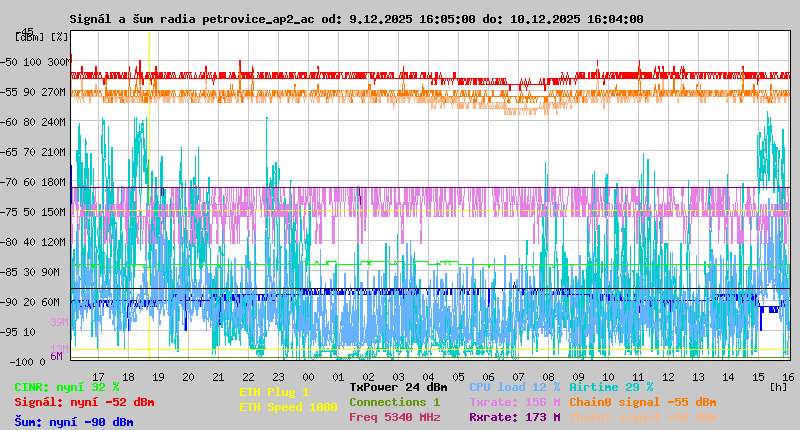Click the CINR legend label
800x430 pixels.
click(x=67, y=387)
